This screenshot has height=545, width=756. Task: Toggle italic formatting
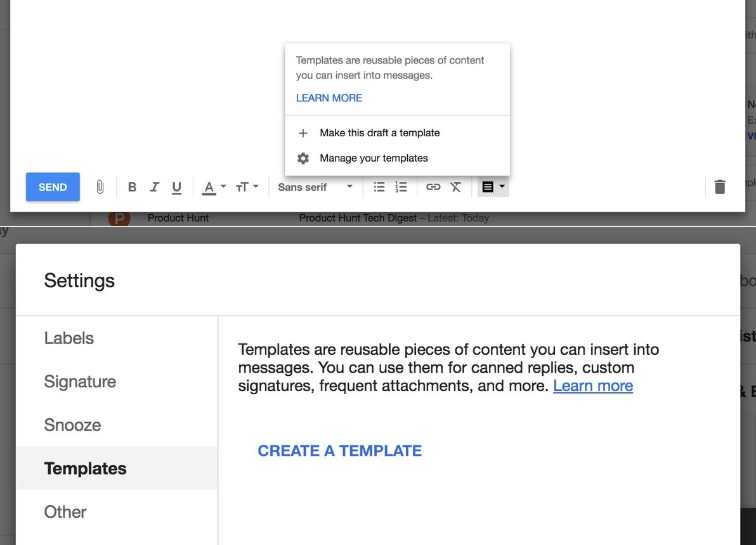pyautogui.click(x=154, y=187)
